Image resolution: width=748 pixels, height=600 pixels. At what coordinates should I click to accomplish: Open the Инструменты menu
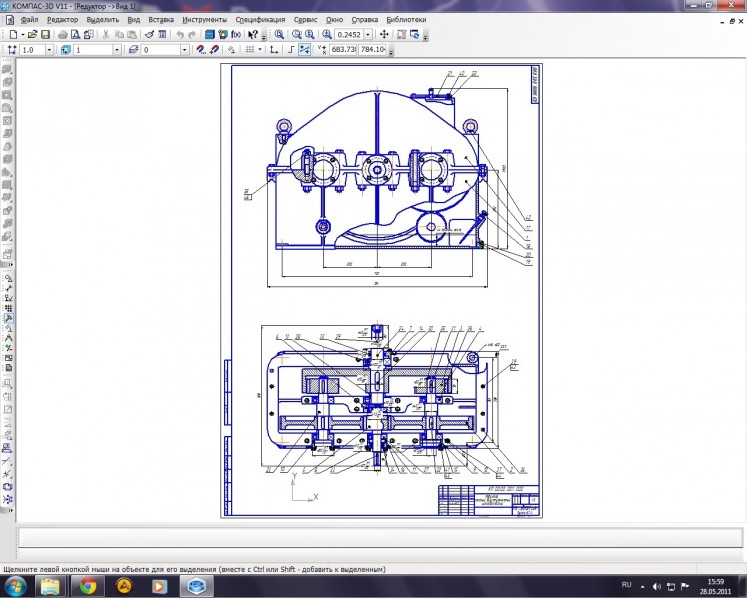tap(205, 20)
